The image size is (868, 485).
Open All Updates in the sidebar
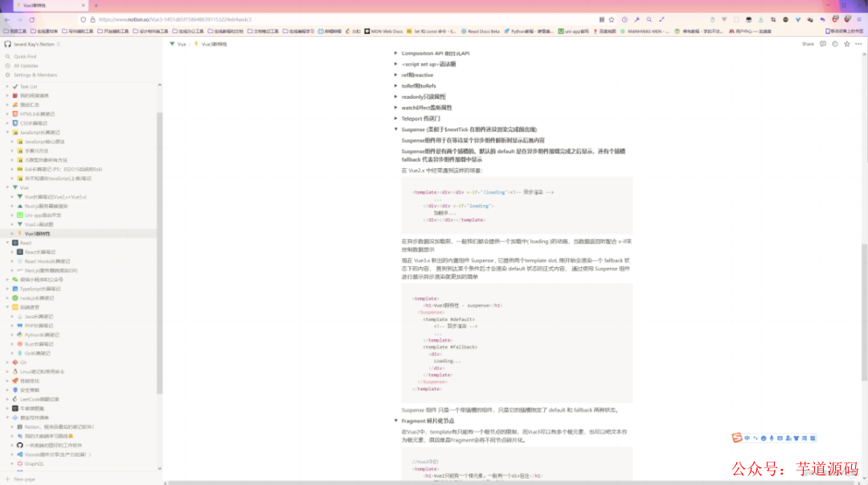(26, 67)
